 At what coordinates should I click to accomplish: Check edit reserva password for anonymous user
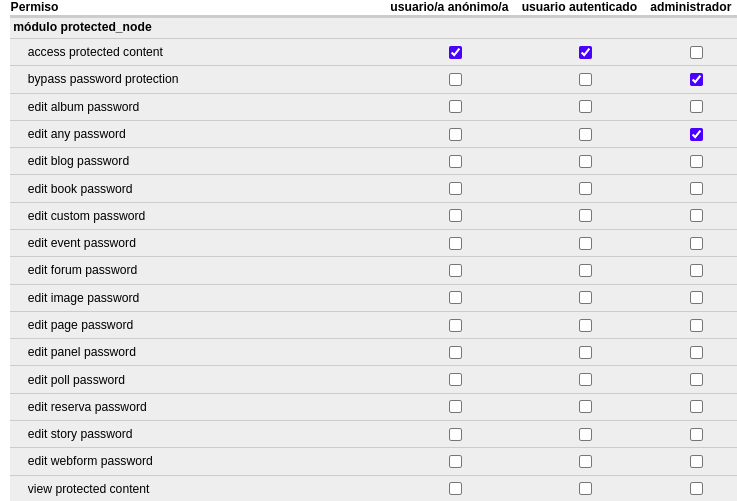click(455, 407)
